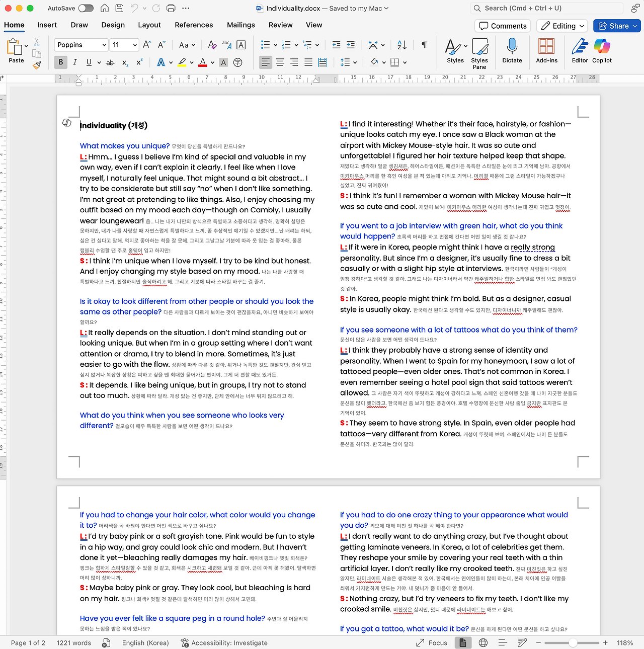The width and height of the screenshot is (644, 649).
Task: Open Add-ins
Action: tap(546, 50)
